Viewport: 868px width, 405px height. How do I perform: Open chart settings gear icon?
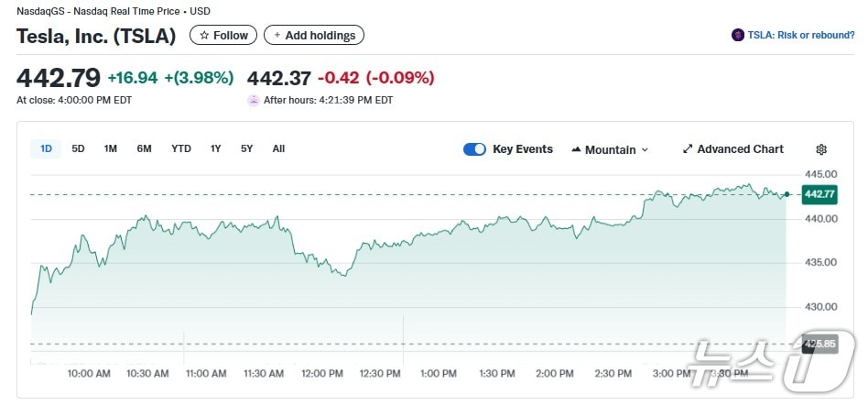821,149
